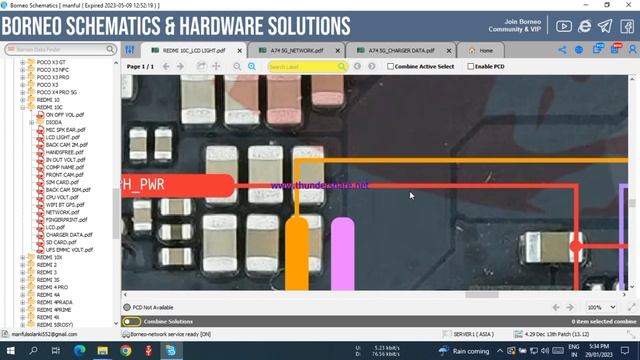Image resolution: width=640 pixels, height=360 pixels.
Task: Click the red PH_PWR net label
Action: coord(178,185)
